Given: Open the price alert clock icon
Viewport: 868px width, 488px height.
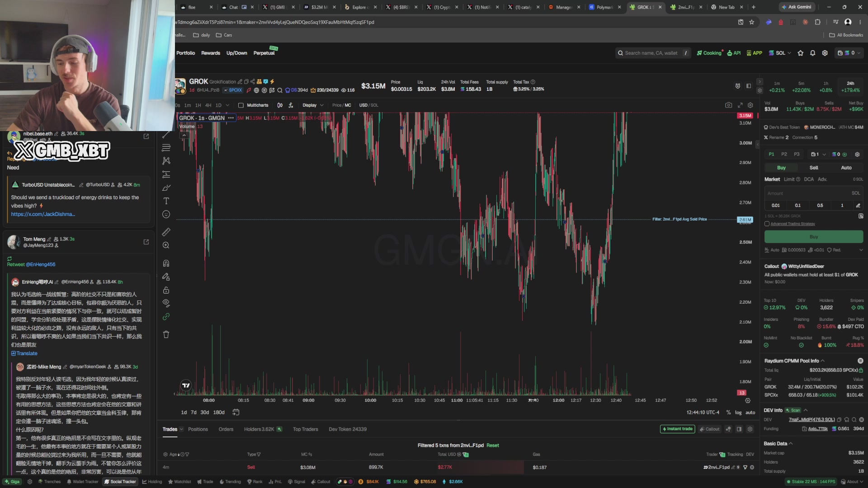Looking at the screenshot, I should 738,86.
